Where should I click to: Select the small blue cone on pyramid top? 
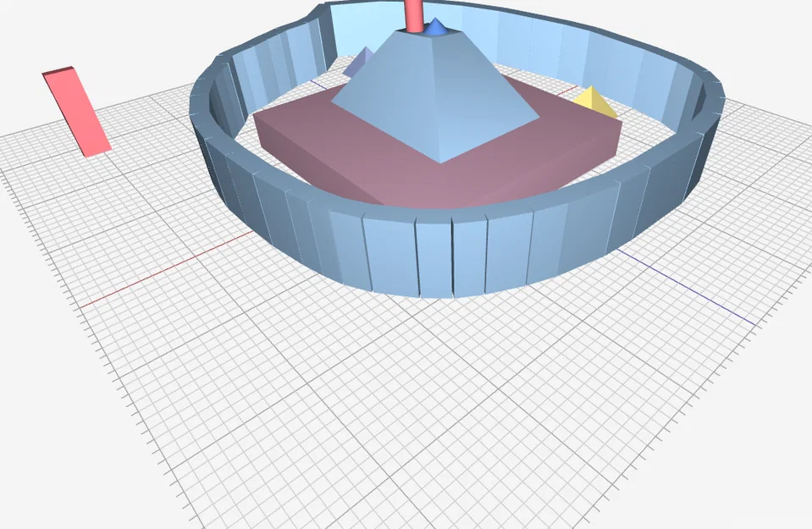[x=437, y=27]
